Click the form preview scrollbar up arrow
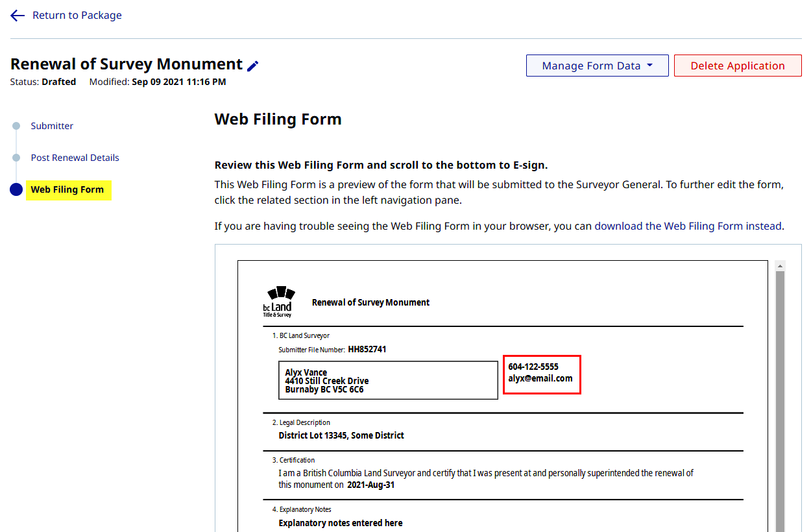Viewport: 811px width, 532px height. pyautogui.click(x=780, y=266)
